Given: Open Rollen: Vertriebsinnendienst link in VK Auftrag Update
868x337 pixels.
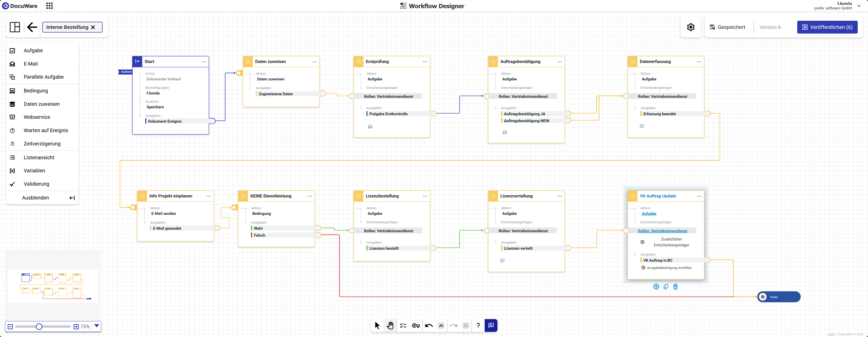Looking at the screenshot, I should pyautogui.click(x=662, y=231).
